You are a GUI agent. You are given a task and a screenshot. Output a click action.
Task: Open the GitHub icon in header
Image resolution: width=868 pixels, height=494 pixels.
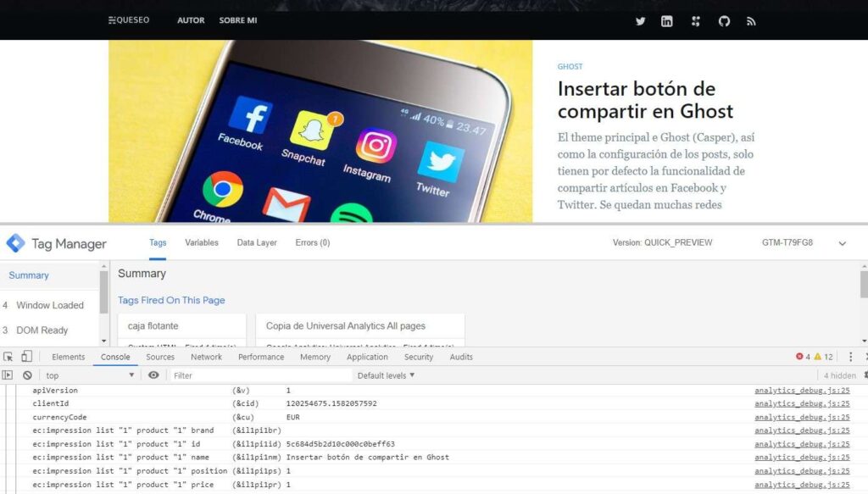724,21
